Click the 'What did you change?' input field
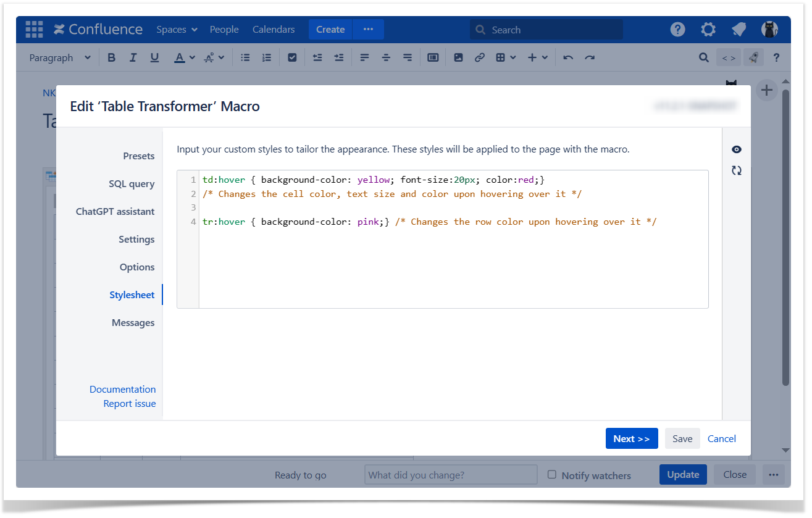Screen dimensions: 812x518 (451, 475)
